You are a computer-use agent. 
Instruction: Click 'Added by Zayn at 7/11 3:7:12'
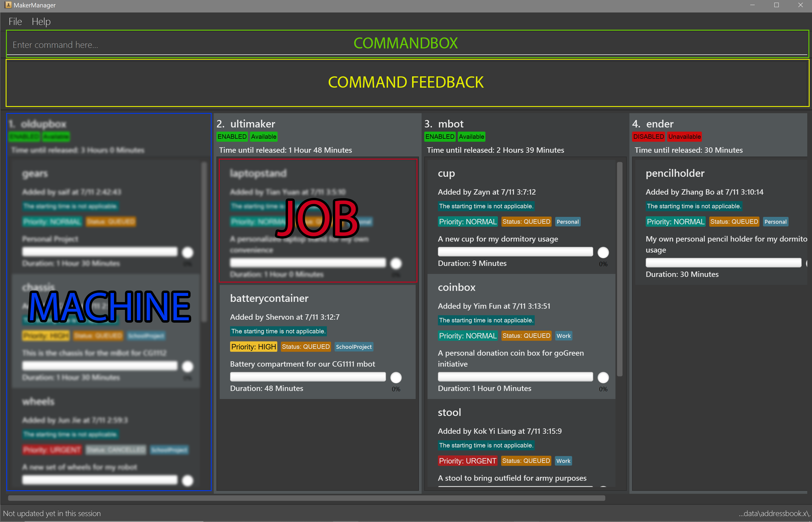(x=486, y=192)
